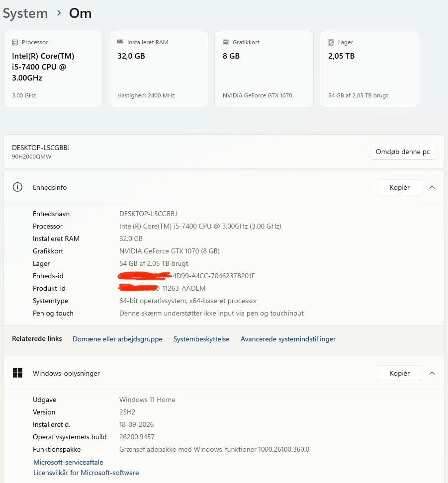Image resolution: width=448 pixels, height=483 pixels.
Task: Click the Lager storage drive icon
Action: point(331,43)
